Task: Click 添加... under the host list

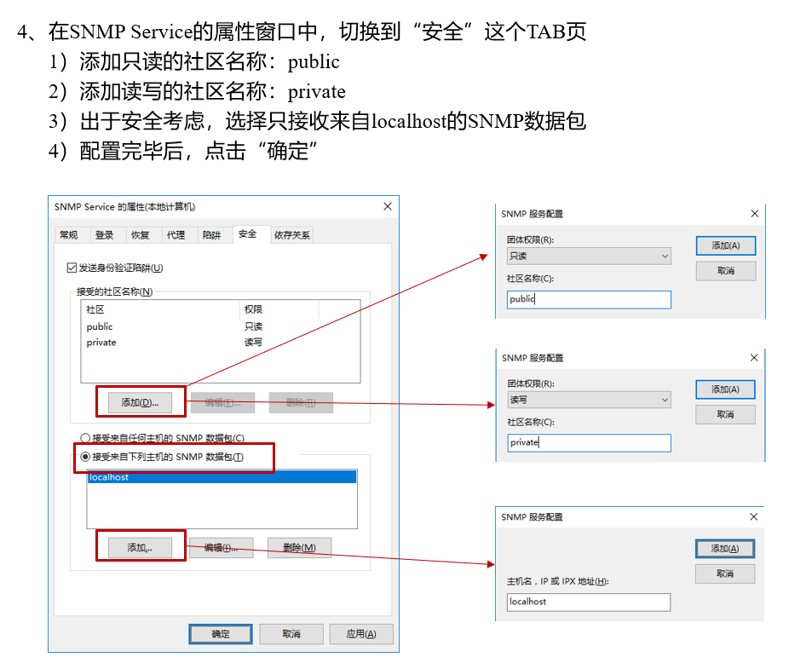Action: [140, 547]
